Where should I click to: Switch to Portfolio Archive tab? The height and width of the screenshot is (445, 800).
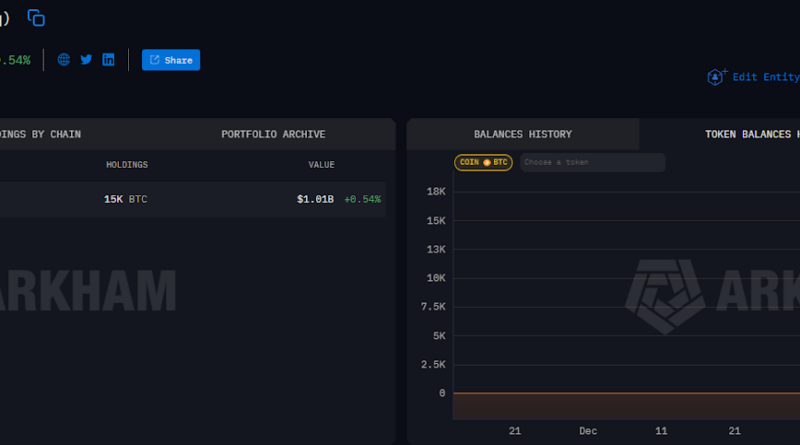click(x=273, y=134)
